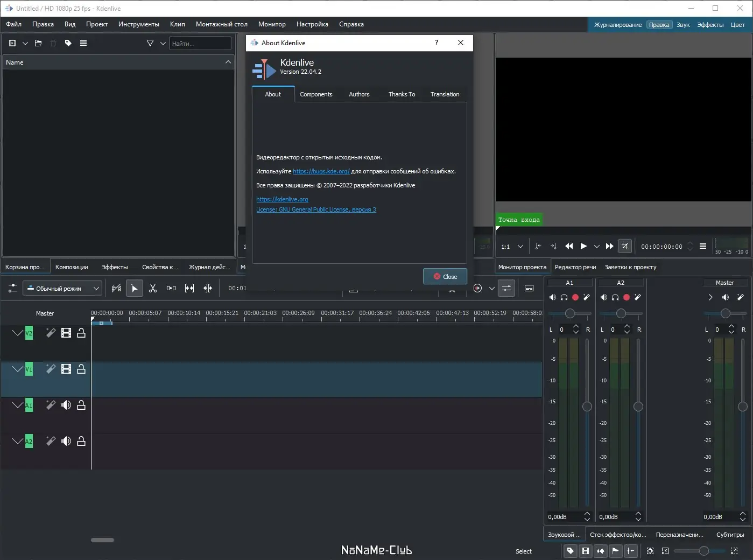Mute audio track A2 in timeline
The height and width of the screenshot is (560, 753).
pyautogui.click(x=66, y=441)
